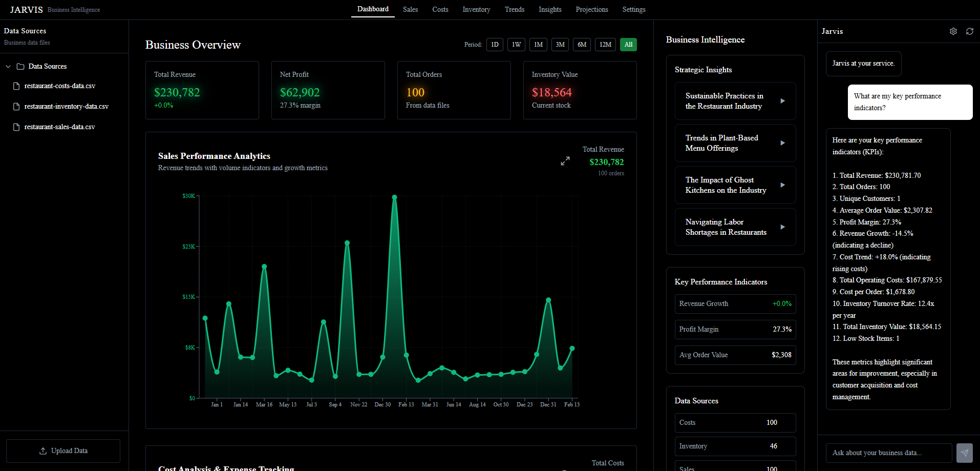Click the Ask about your business data field

888,453
